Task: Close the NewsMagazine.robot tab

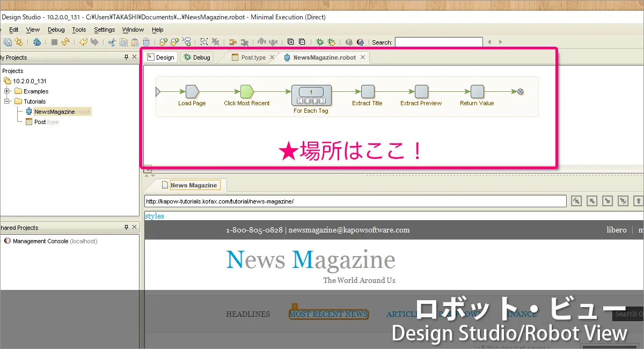Action: coord(363,57)
